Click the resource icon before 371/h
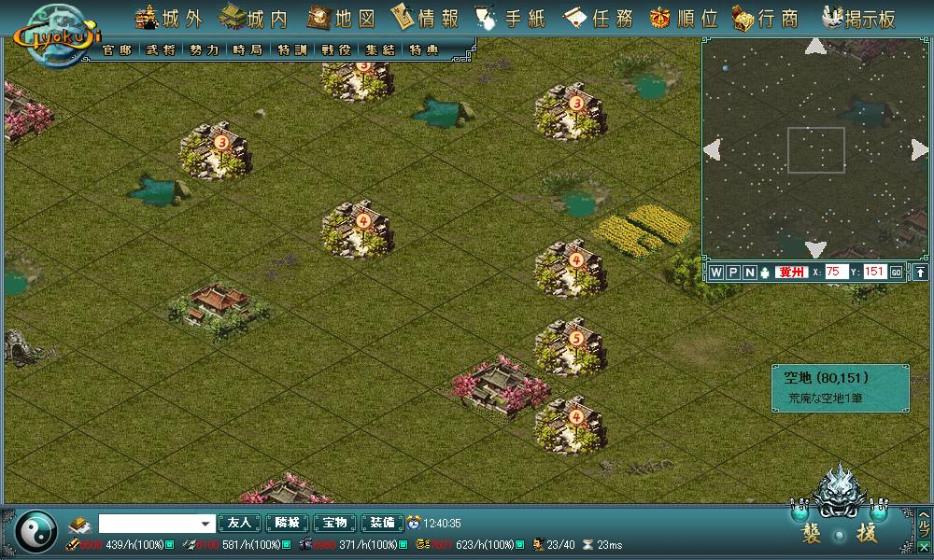 coord(305,544)
